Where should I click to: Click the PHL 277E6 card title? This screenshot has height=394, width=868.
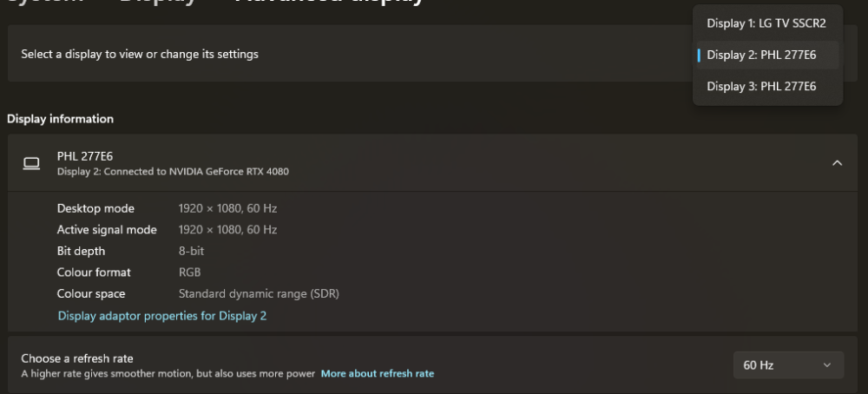(85, 156)
